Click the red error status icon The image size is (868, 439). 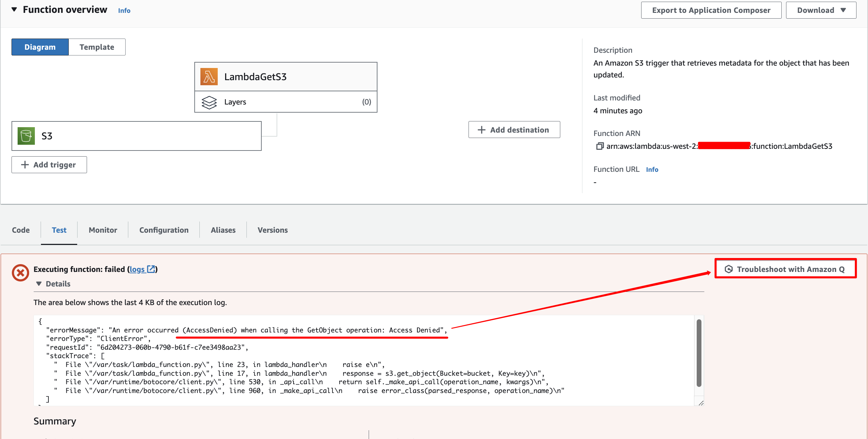click(20, 273)
